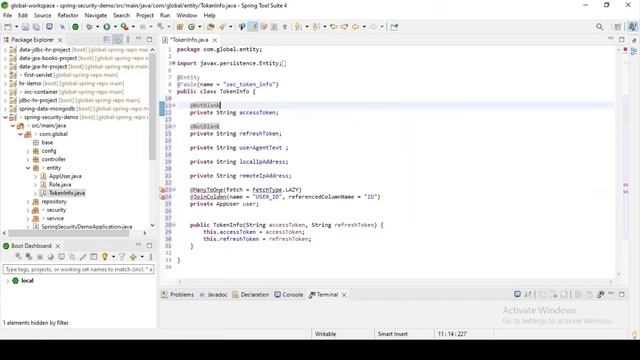Click the Open Console icon in bottom panel toolbar
The height and width of the screenshot is (360, 640).
[x=517, y=294]
